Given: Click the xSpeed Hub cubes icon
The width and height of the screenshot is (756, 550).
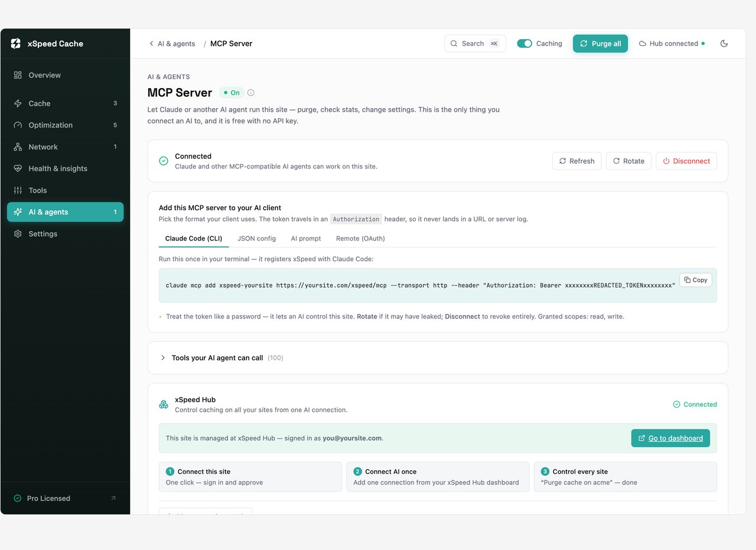Looking at the screenshot, I should tap(164, 405).
